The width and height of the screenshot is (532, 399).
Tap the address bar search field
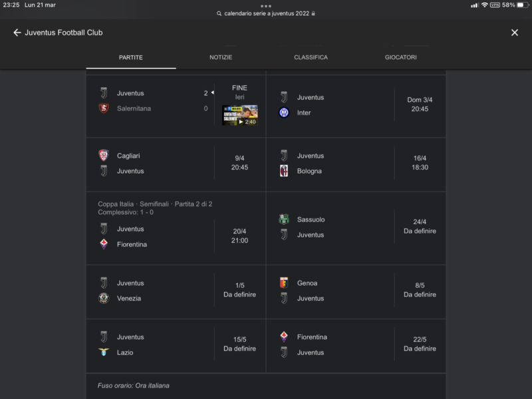click(x=266, y=13)
